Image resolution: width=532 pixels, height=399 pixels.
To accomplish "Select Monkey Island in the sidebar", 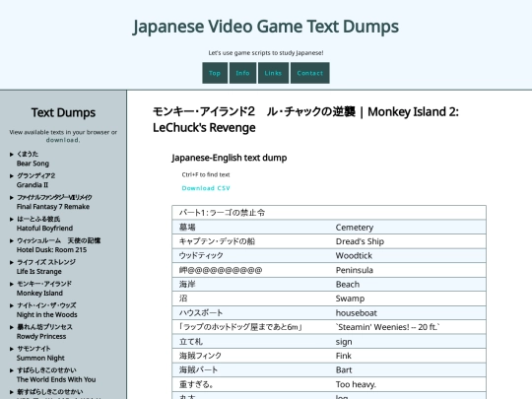I will pos(44,289).
